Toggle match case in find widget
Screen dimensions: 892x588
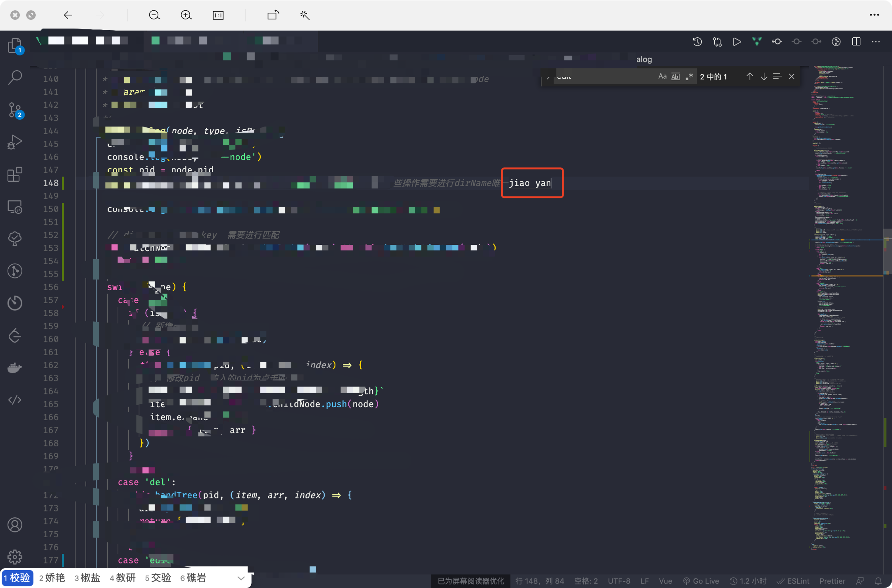tap(662, 76)
